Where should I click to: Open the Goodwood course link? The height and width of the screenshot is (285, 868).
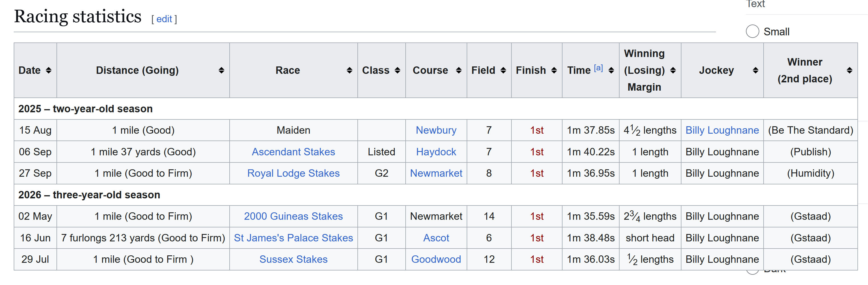coord(436,259)
